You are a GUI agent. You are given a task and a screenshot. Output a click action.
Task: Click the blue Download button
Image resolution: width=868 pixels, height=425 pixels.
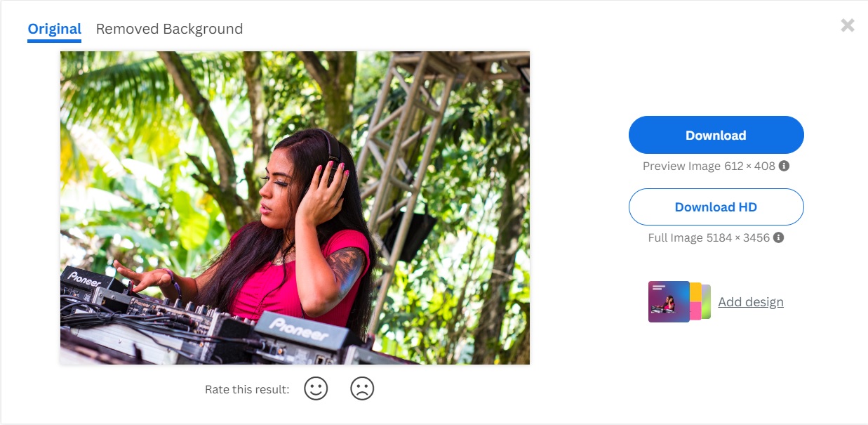coord(716,135)
